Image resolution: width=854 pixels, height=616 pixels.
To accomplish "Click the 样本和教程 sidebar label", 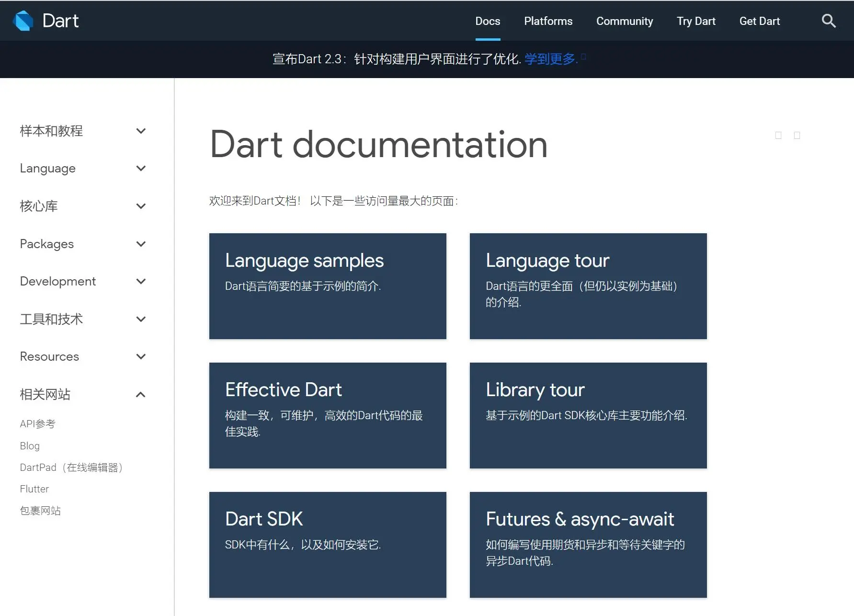I will (51, 131).
